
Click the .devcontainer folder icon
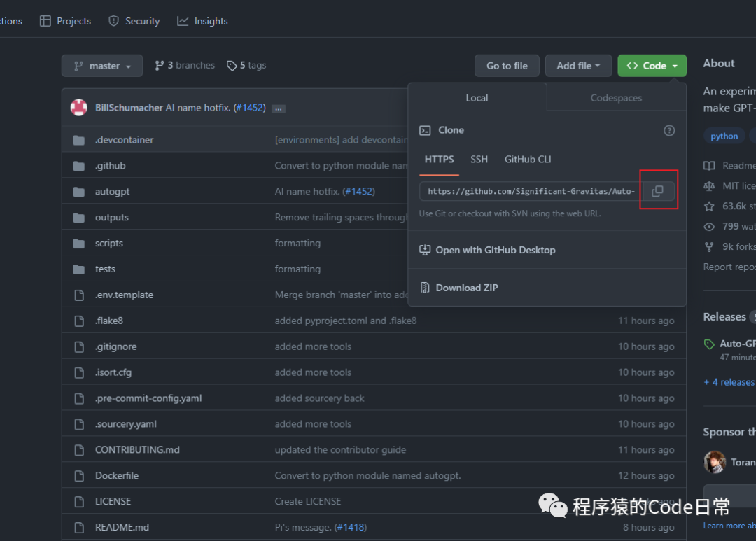pyautogui.click(x=79, y=140)
